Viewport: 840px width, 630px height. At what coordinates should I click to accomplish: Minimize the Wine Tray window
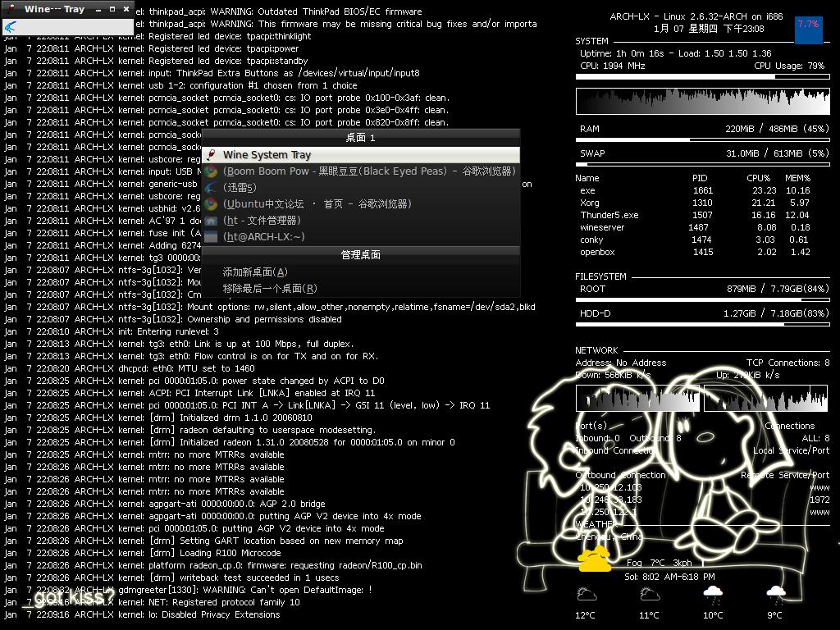[98, 10]
